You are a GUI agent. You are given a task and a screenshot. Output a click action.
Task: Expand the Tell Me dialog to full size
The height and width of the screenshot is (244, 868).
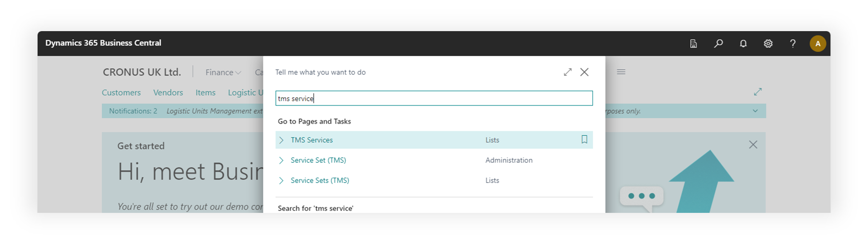567,72
